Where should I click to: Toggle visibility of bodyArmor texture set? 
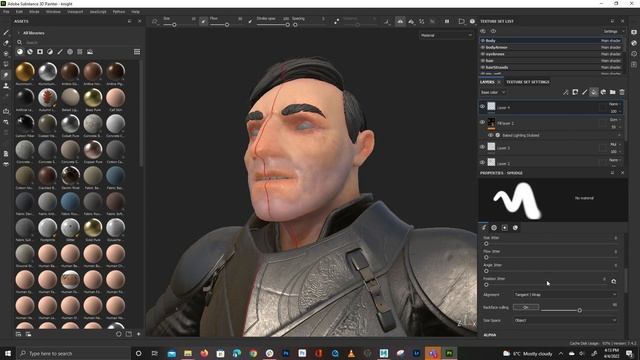click(x=482, y=47)
